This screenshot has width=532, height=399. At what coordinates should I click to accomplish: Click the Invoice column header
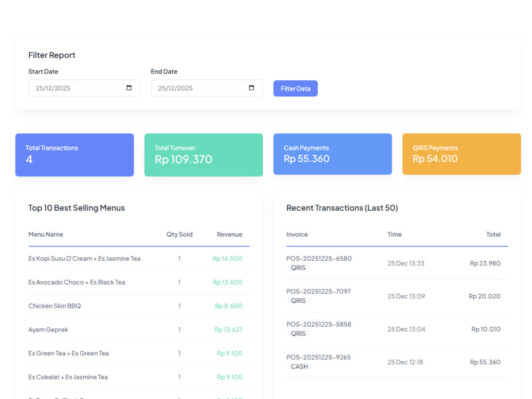297,235
